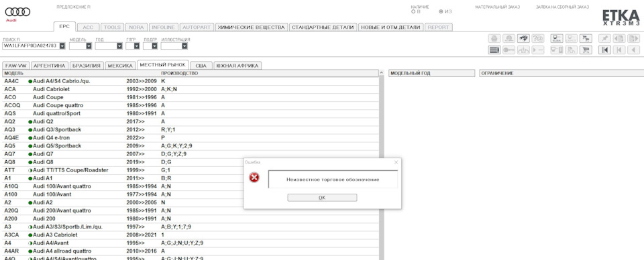This screenshot has width=644, height=260.
Task: Launch the ELSA link icon
Action: [557, 39]
